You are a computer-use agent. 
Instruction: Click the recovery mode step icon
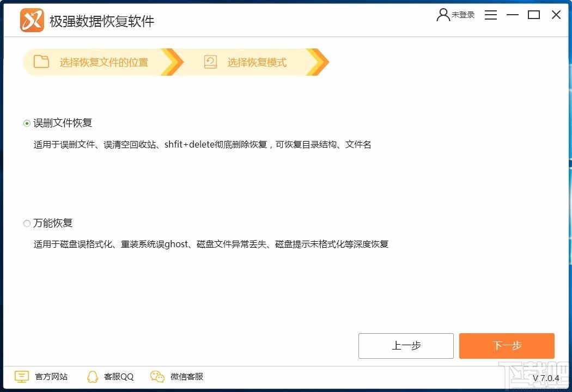click(210, 62)
